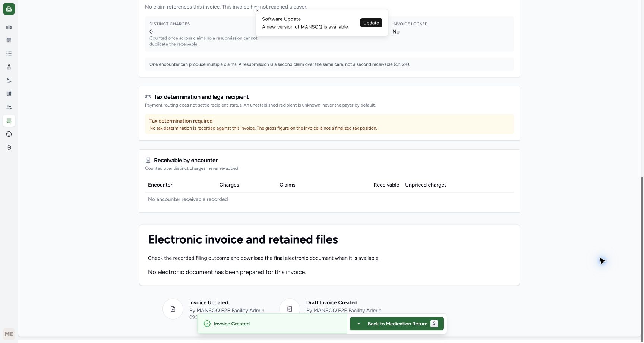The height and width of the screenshot is (343, 644).
Task: Click the Claims column header
Action: pyautogui.click(x=287, y=185)
